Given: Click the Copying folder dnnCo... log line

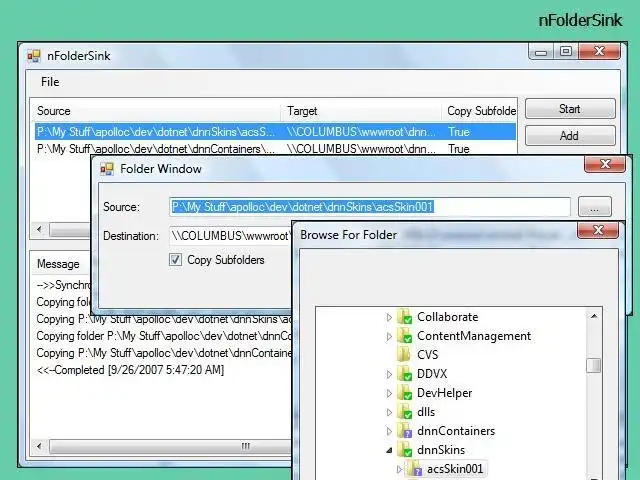Looking at the screenshot, I should click(164, 336).
